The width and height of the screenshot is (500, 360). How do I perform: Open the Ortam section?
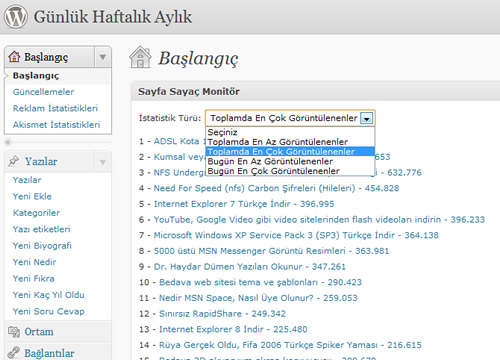pyautogui.click(x=39, y=332)
